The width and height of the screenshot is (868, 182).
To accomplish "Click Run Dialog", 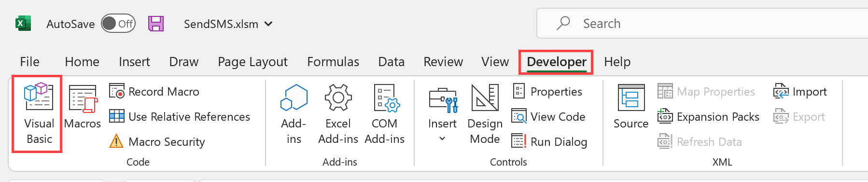I will pos(549,141).
